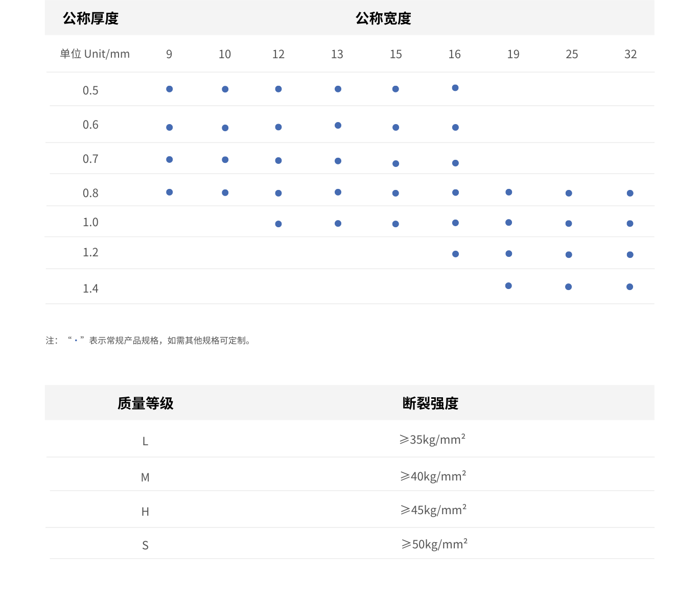Image resolution: width=700 pixels, height=602 pixels.
Task: Select the dot at thickness 0.7, width 16
Action: 455,163
